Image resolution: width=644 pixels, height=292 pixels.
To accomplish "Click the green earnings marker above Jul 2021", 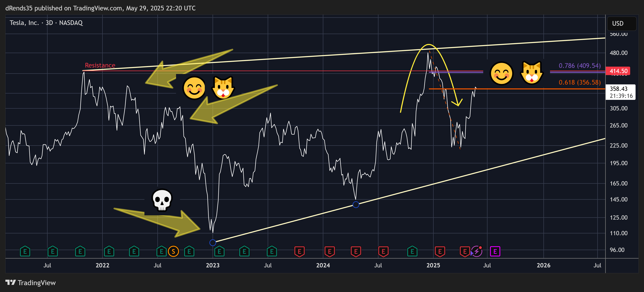I will tap(52, 251).
